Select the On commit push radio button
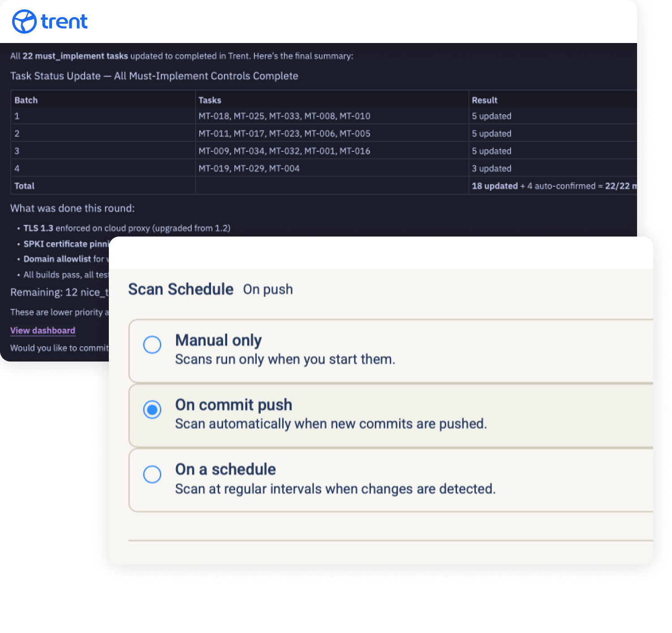 (x=152, y=409)
